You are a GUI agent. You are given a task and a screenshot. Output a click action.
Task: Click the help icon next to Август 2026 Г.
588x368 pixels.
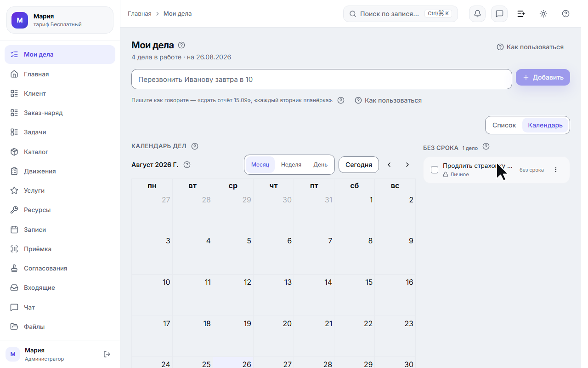[x=187, y=165]
